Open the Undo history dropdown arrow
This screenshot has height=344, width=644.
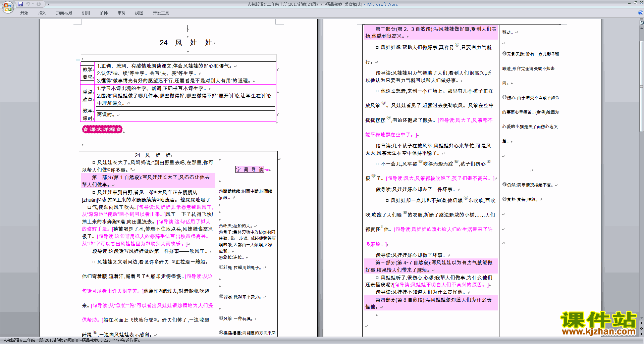[33, 4]
